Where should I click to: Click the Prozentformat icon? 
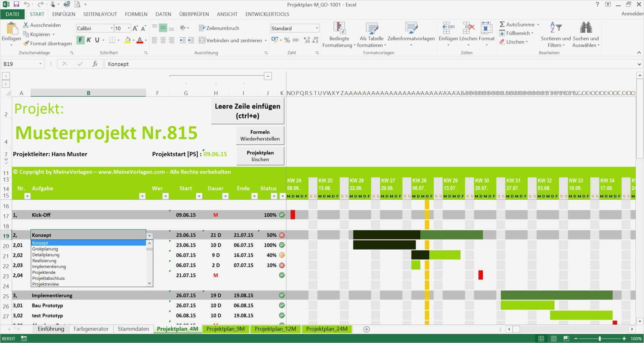287,40
